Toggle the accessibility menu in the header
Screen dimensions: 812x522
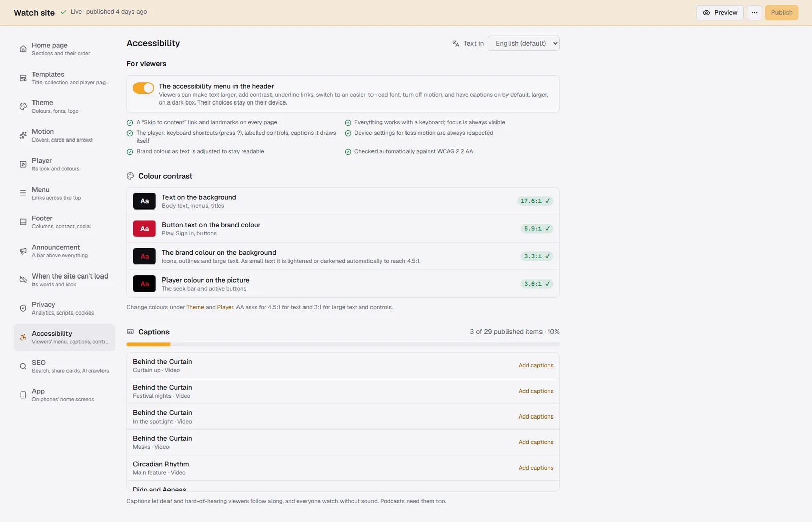click(144, 88)
